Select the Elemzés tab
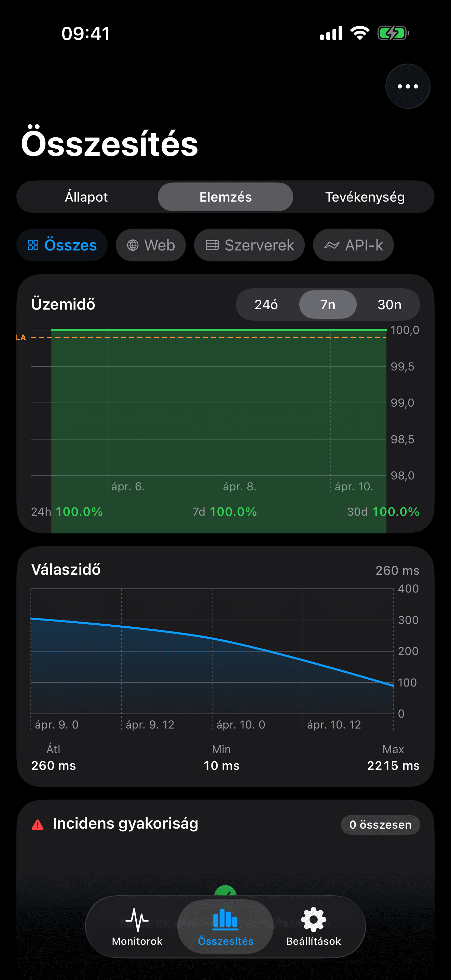Screen dimensions: 451x980 [225, 197]
